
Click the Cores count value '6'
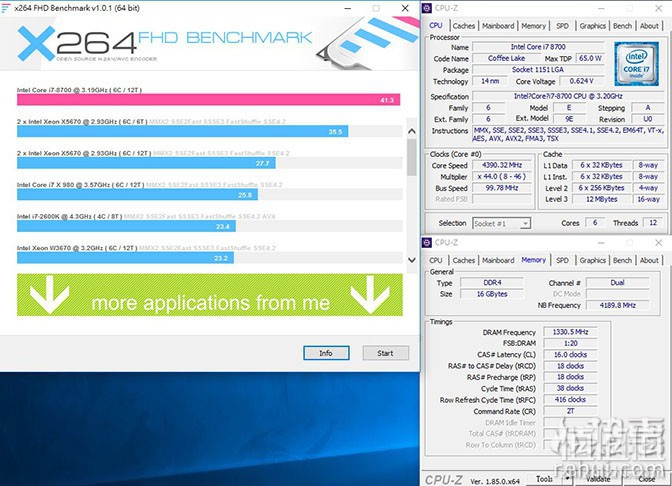coord(595,222)
